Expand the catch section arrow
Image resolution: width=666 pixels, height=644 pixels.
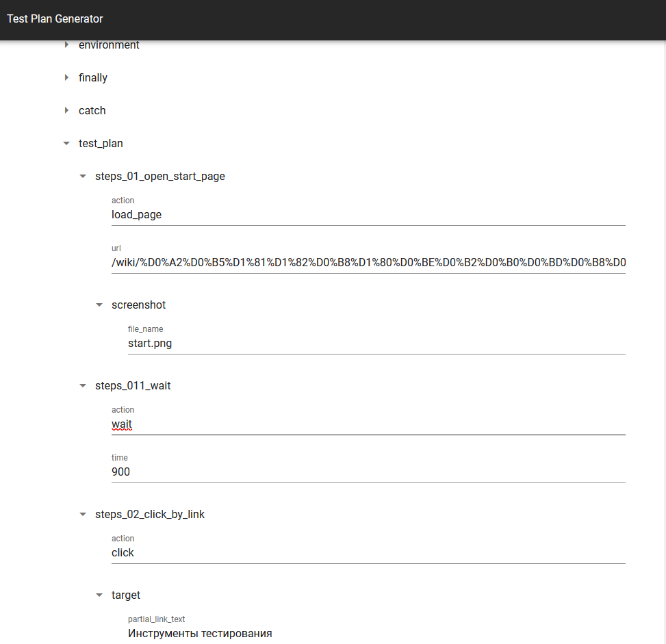(66, 111)
